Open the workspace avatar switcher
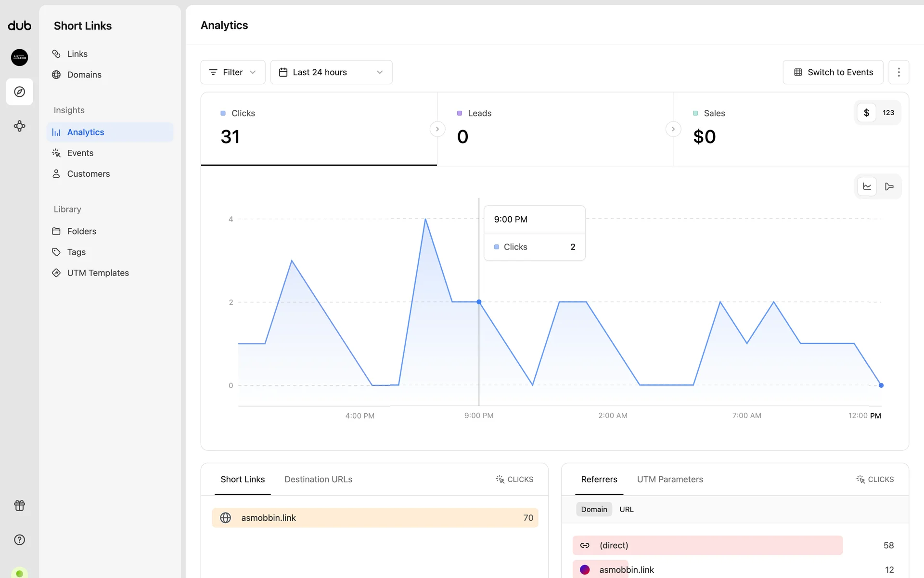The image size is (924, 578). click(x=19, y=57)
